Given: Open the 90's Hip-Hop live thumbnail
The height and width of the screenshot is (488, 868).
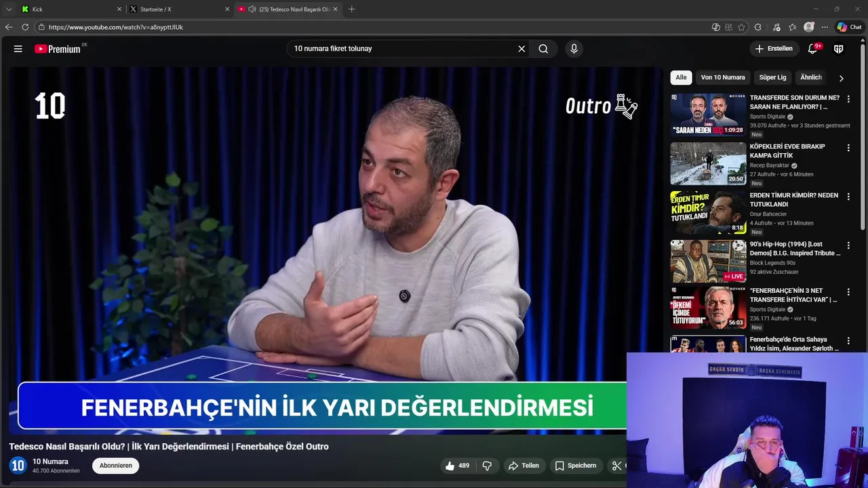Looking at the screenshot, I should pos(708,261).
